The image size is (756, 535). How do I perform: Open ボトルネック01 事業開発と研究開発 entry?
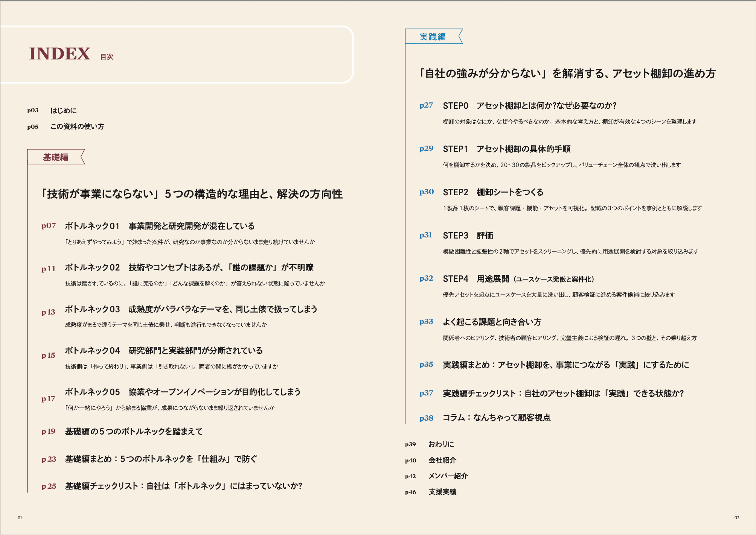tap(160, 226)
